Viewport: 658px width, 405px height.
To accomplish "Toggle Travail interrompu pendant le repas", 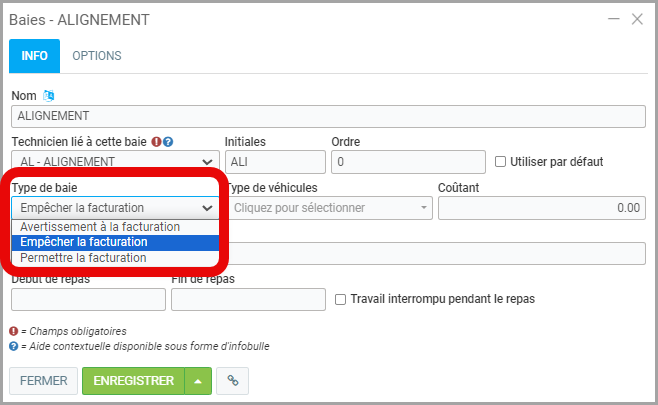I will (341, 299).
